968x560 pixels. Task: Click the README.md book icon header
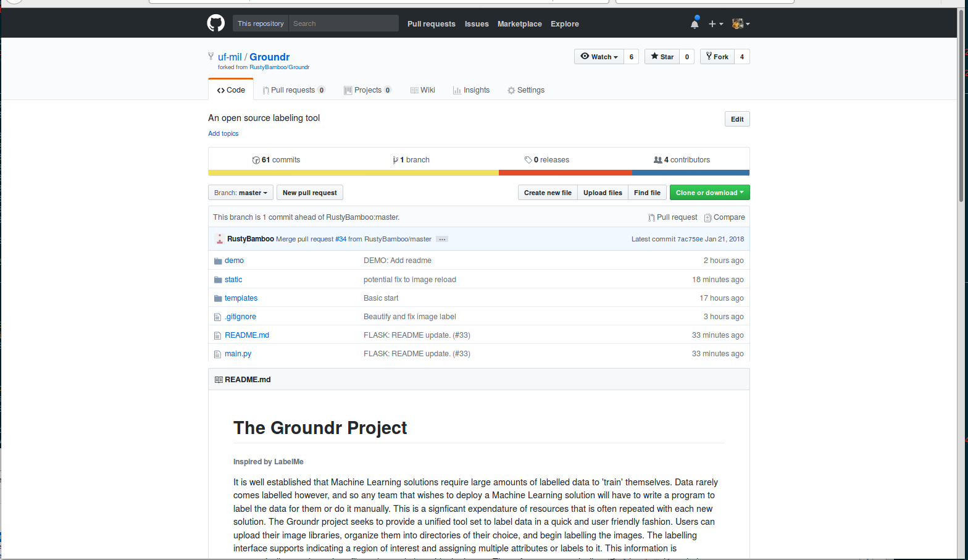click(x=219, y=380)
